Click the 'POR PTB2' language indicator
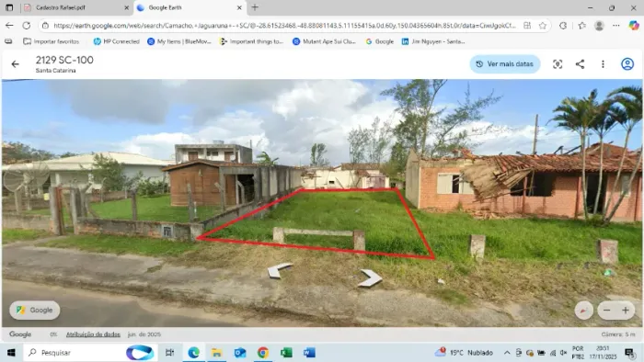 pos(578,353)
